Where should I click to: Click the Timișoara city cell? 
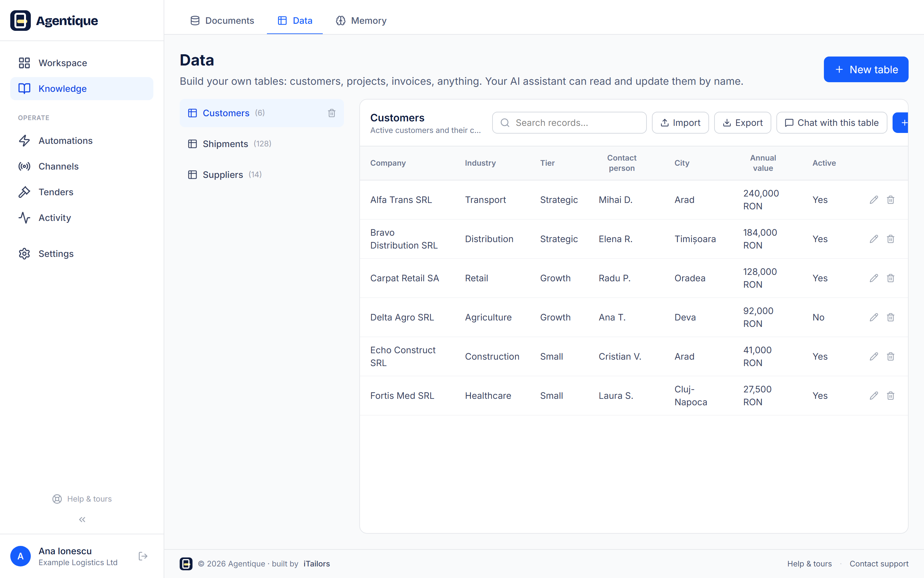[x=695, y=239]
